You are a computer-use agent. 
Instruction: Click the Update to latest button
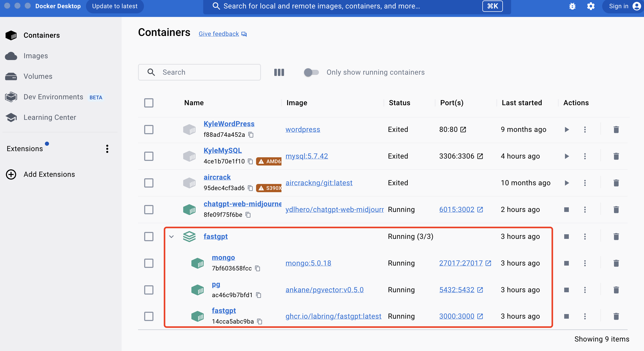pos(115,6)
